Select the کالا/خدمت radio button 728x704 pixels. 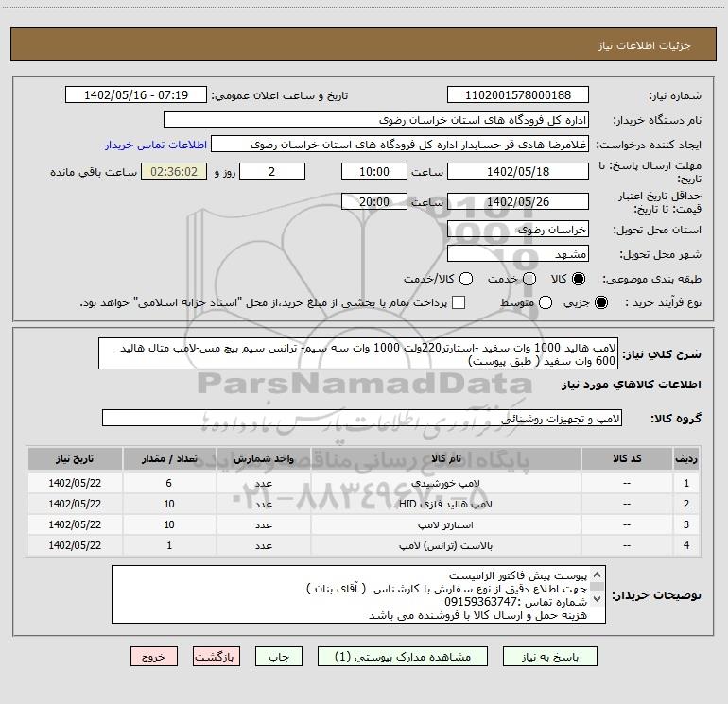click(466, 279)
